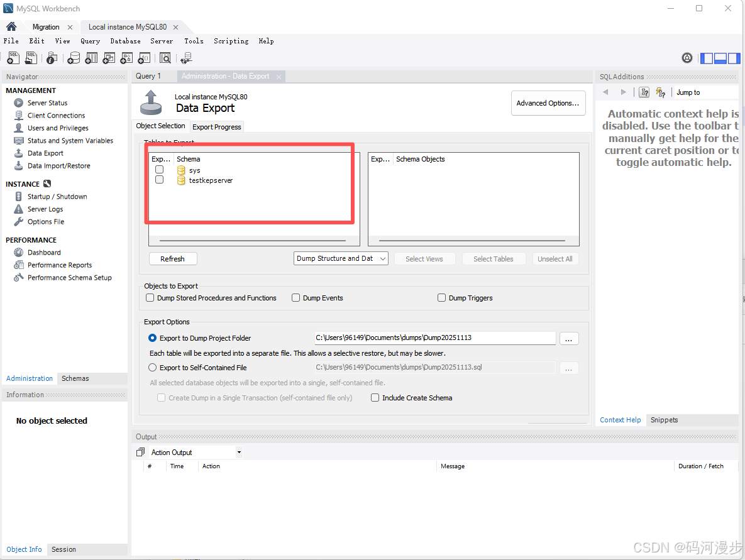Image resolution: width=745 pixels, height=560 pixels.
Task: Create a new stored procedure toolbar icon
Action: click(126, 58)
